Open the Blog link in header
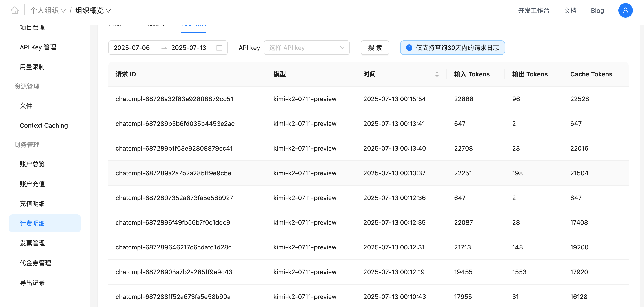 597,11
